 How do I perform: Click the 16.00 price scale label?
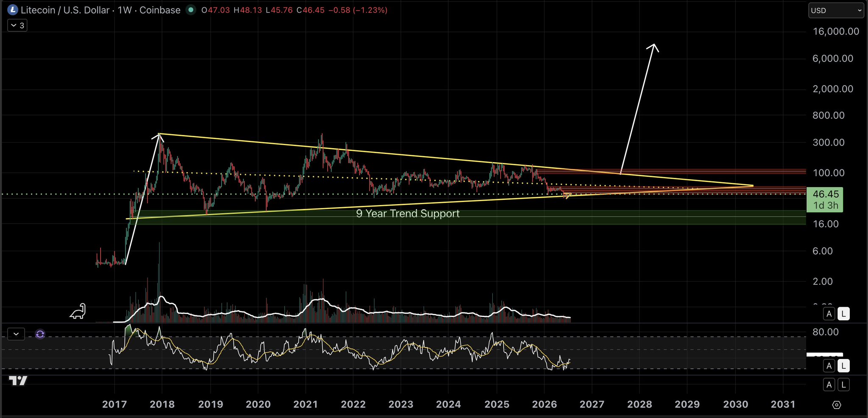(x=826, y=224)
